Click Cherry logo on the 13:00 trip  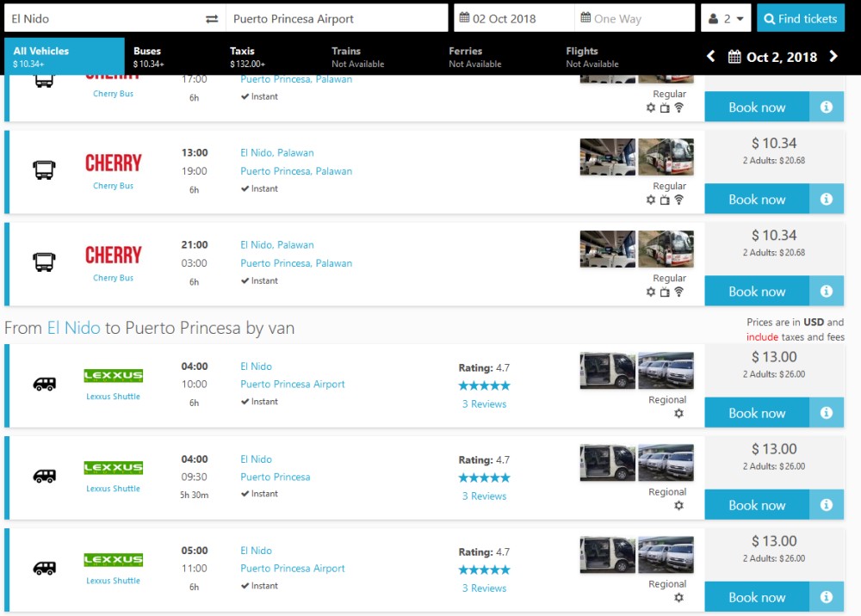coord(113,163)
